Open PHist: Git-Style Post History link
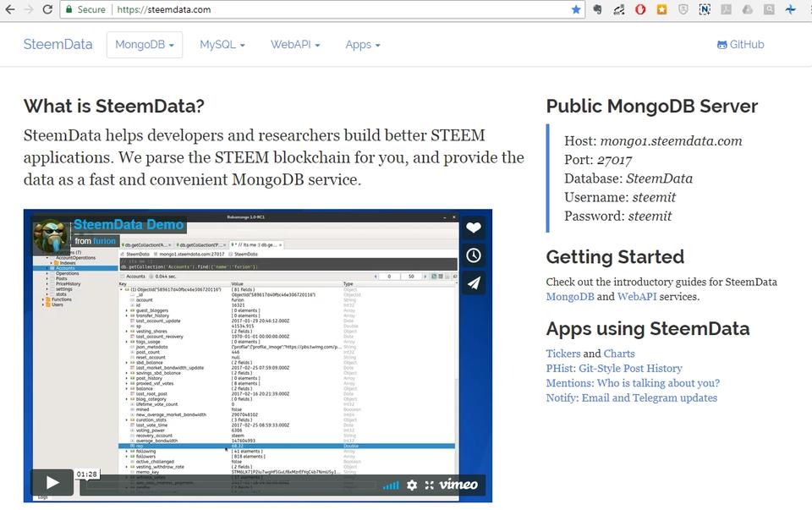 coord(613,369)
